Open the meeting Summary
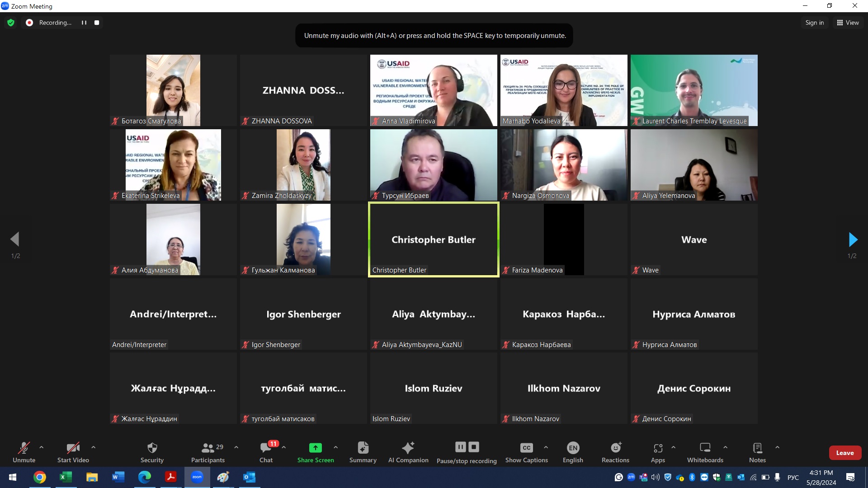 click(363, 452)
